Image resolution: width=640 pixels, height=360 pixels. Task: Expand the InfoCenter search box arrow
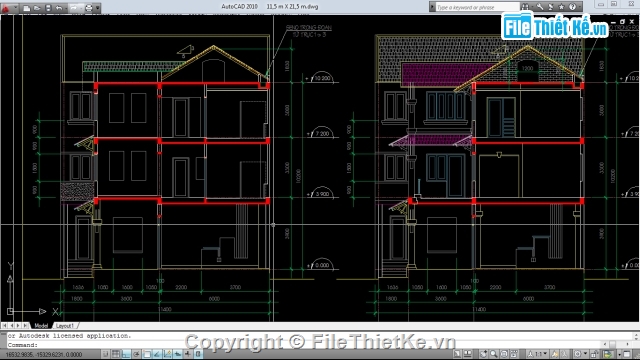pos(432,7)
